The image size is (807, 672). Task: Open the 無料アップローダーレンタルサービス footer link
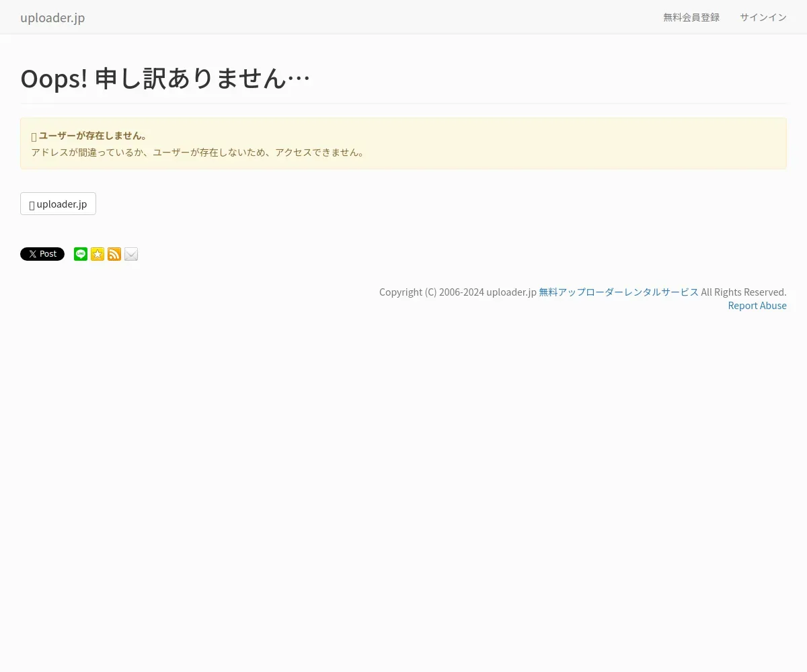[619, 292]
